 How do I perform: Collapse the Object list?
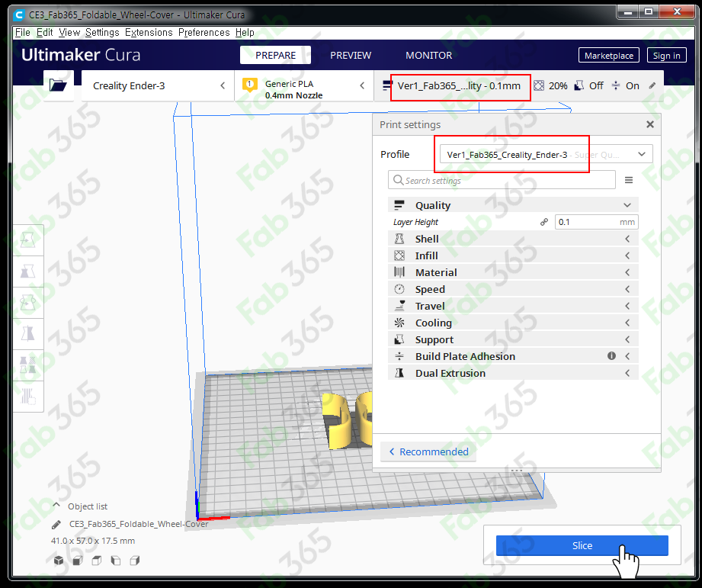[56, 506]
